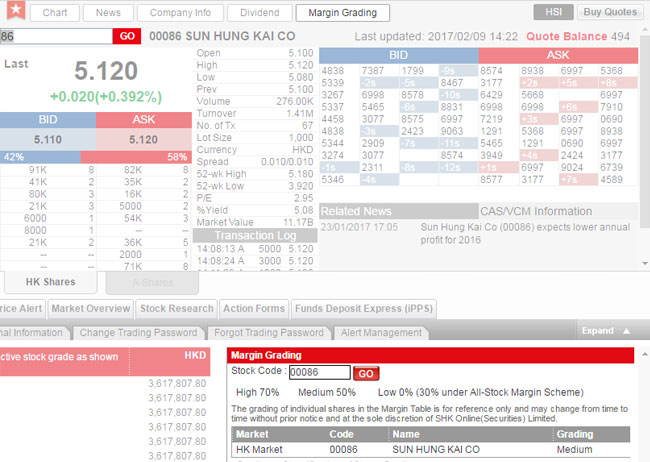
Task: Click the Volume value 276.00K
Action: [295, 101]
